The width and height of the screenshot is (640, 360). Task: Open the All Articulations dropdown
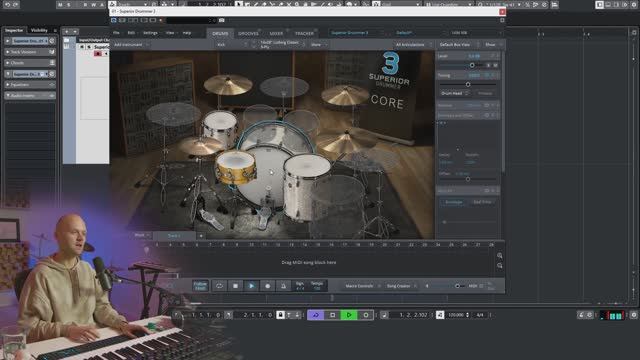[413, 44]
